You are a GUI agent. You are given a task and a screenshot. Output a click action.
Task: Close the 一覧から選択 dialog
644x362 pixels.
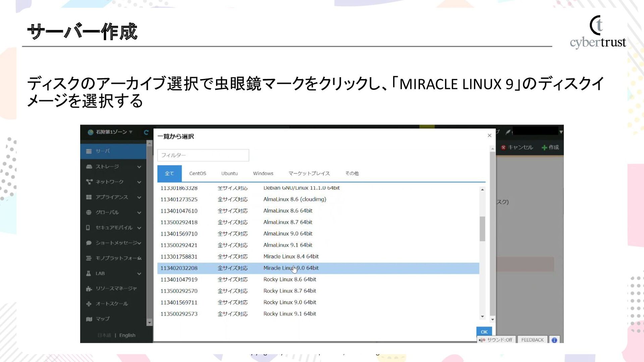(x=489, y=135)
